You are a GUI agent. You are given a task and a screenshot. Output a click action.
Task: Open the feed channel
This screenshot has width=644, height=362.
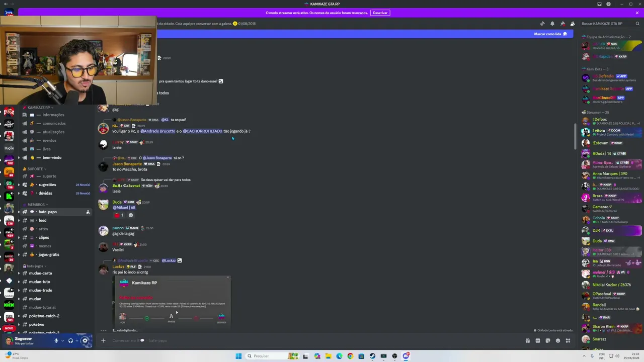pos(56,220)
